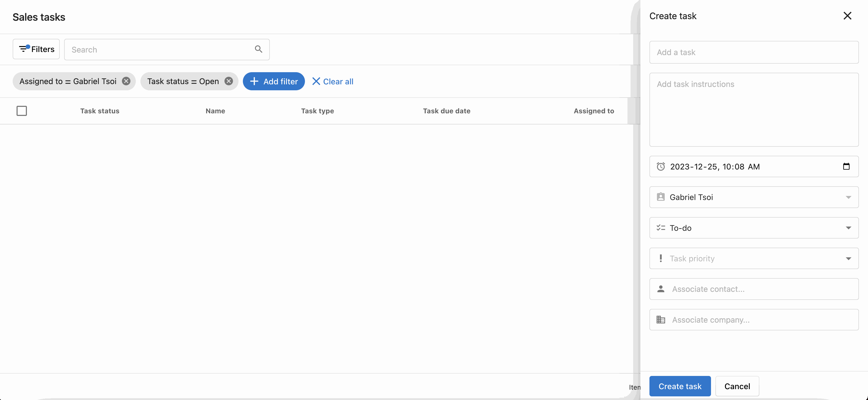Click the Associate contact field
868x400 pixels.
754,289
